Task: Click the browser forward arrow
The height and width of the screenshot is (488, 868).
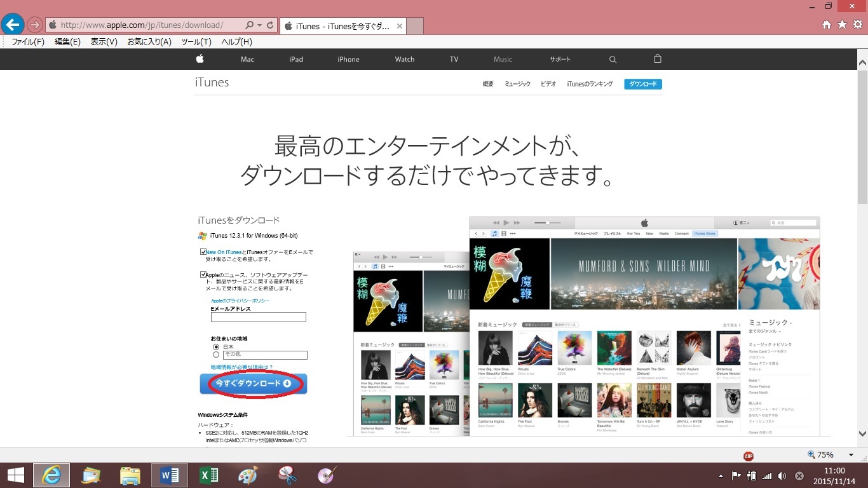Action: [x=34, y=25]
